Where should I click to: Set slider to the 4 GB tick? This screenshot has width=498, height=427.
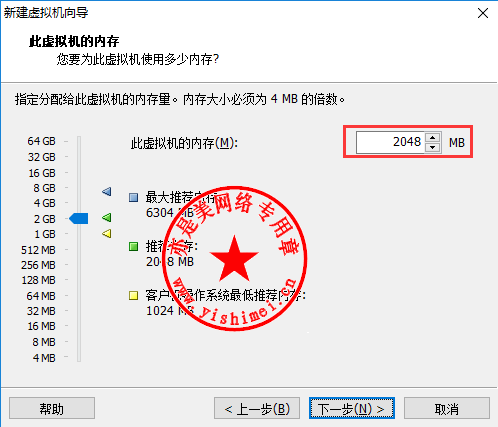(79, 203)
